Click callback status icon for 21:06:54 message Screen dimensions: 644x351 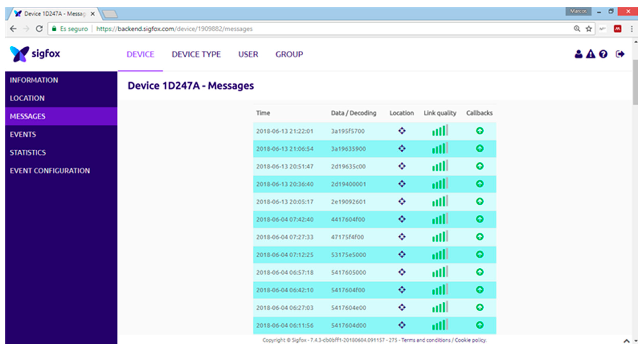[x=479, y=148]
